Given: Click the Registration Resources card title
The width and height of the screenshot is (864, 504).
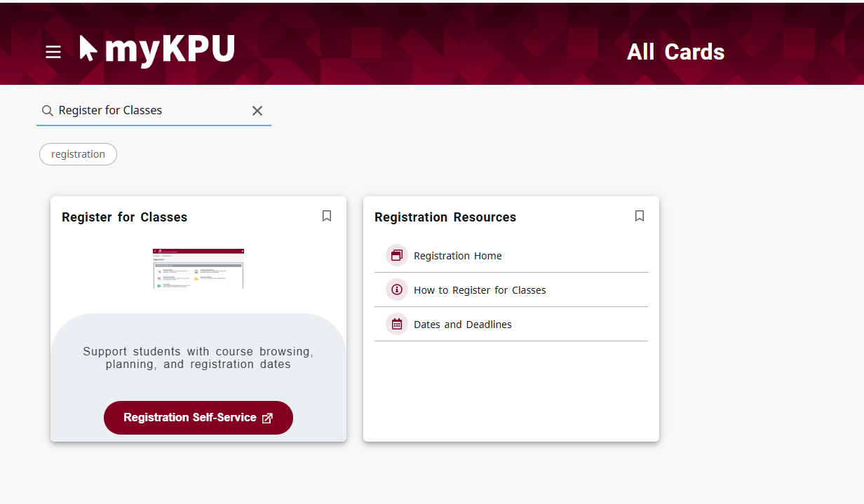Looking at the screenshot, I should 445,217.
